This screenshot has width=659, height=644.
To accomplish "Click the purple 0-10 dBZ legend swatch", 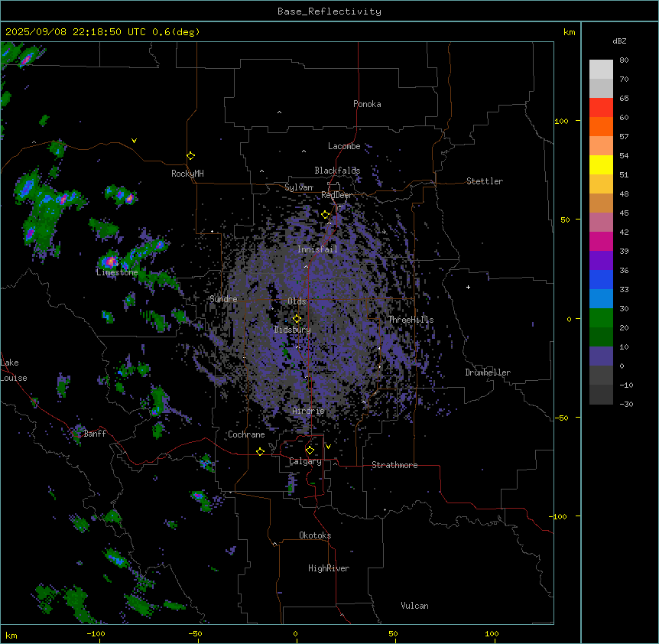I will 601,356.
